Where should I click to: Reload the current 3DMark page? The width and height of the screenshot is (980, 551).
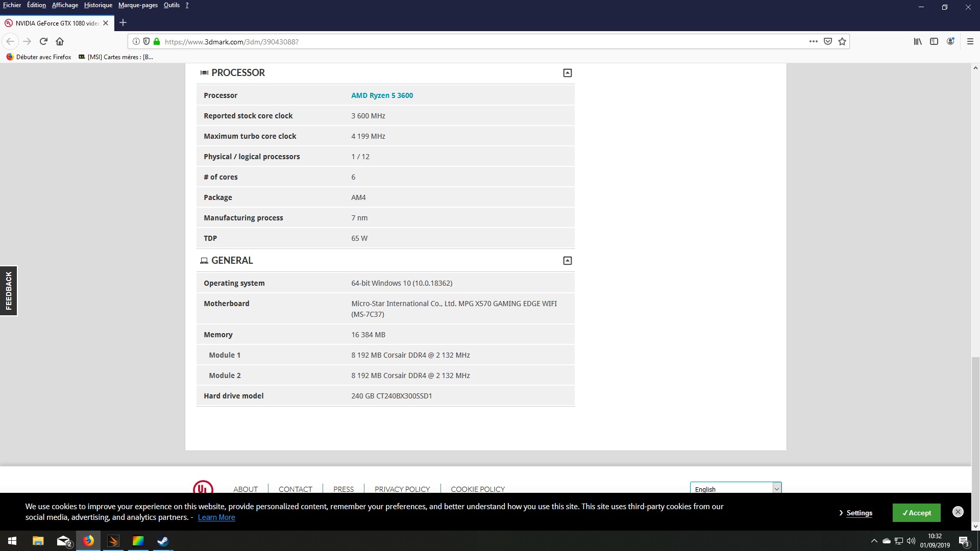(43, 41)
